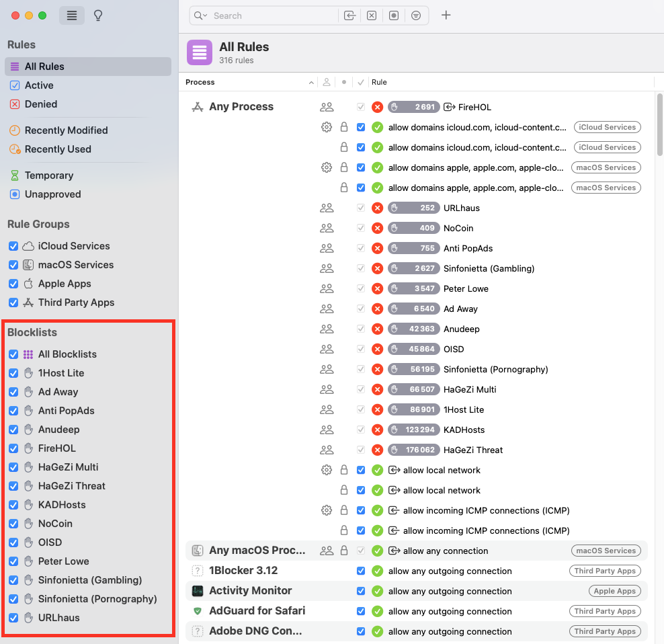Toggle the sidebar list view button

click(72, 15)
